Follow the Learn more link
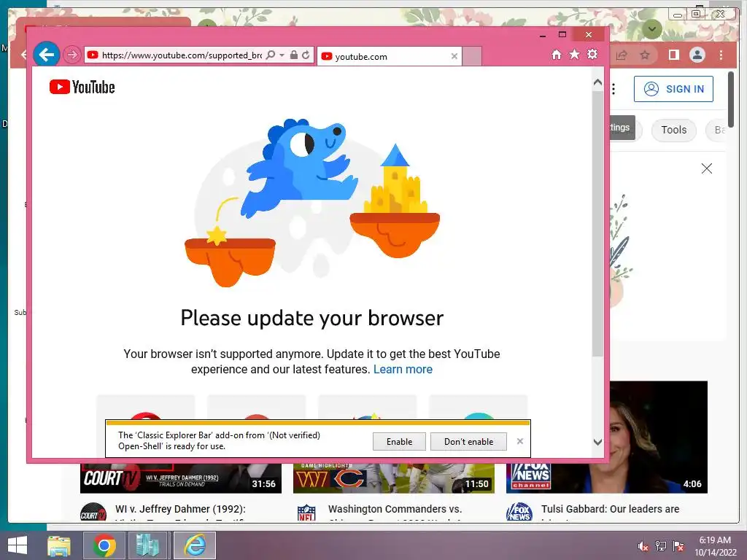The height and width of the screenshot is (560, 747). click(x=403, y=370)
